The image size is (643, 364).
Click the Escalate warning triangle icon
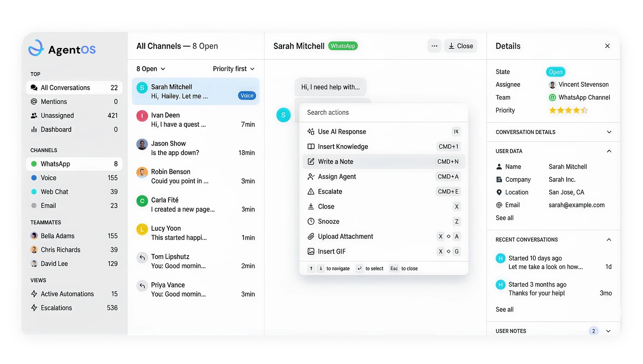(311, 191)
